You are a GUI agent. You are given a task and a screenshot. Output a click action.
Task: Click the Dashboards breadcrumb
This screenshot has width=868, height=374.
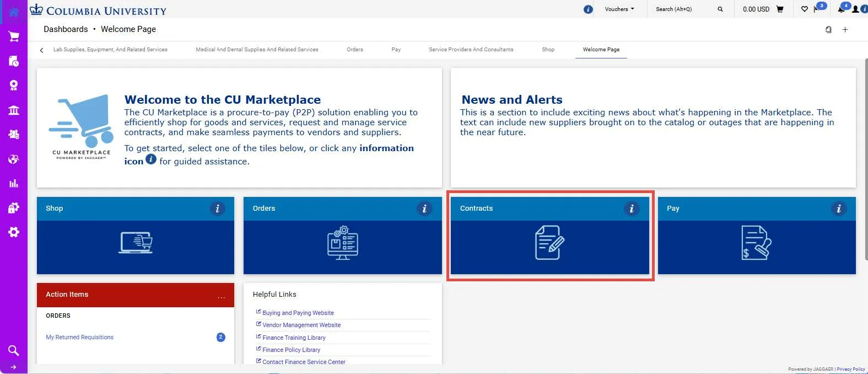tap(66, 29)
